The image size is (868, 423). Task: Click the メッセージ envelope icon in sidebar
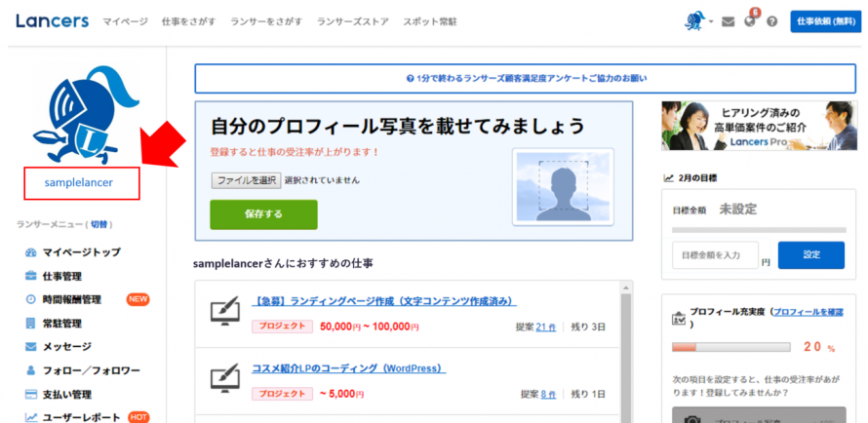30,347
